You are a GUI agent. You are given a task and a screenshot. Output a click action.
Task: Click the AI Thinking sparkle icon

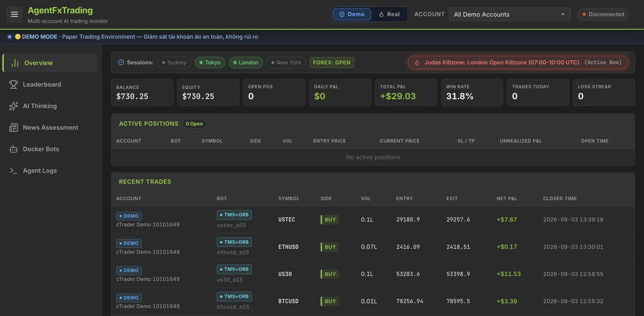(14, 106)
